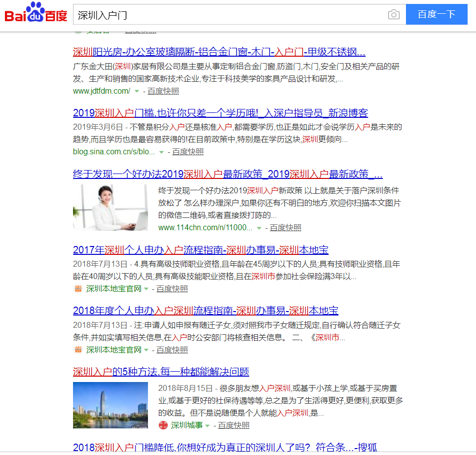Open 深圳城事 source link
476x455 pixels.
click(x=186, y=425)
